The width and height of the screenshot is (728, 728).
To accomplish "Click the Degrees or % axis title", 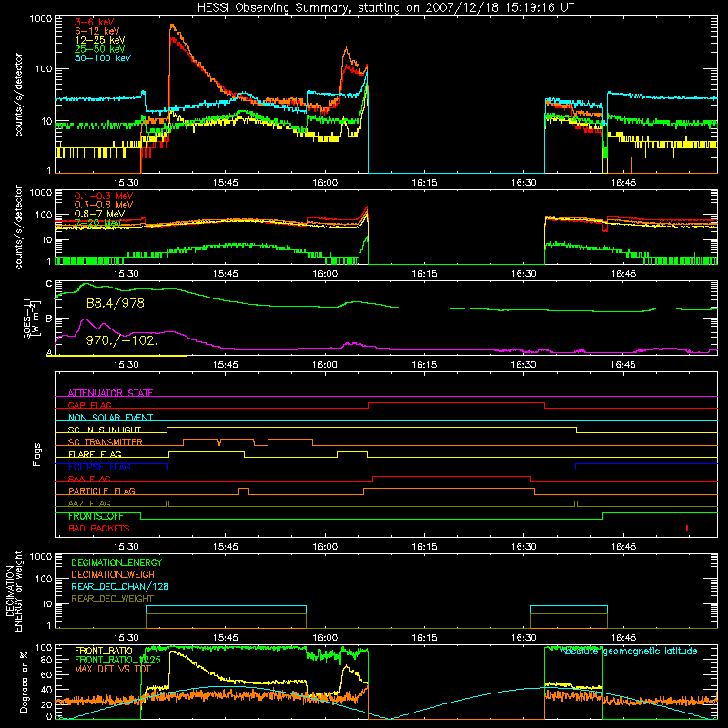I will click(24, 682).
